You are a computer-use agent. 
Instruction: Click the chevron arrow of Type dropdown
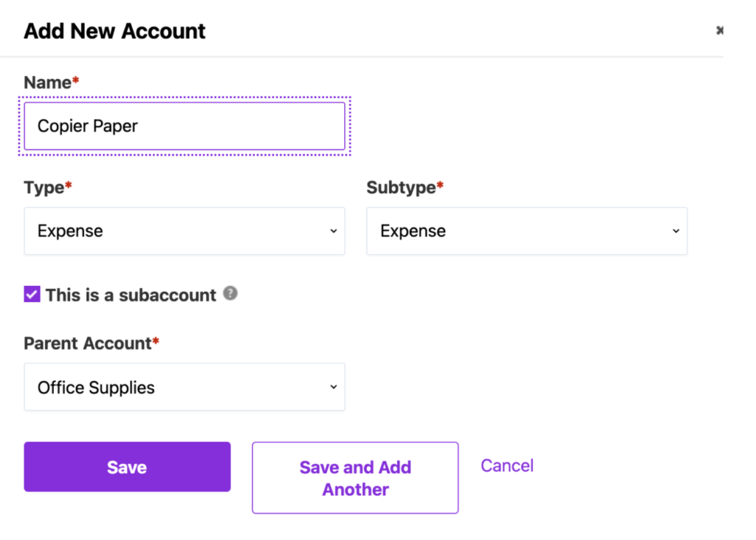(x=333, y=231)
